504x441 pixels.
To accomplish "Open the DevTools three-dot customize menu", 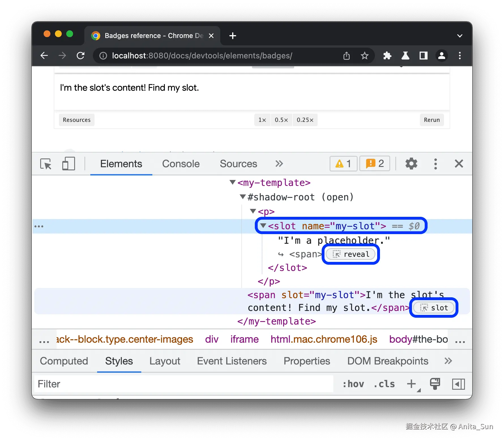I will [x=435, y=164].
